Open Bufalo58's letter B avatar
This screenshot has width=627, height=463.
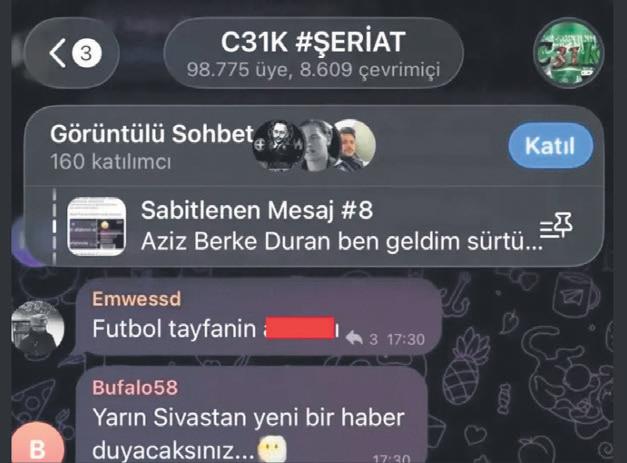coord(37,444)
